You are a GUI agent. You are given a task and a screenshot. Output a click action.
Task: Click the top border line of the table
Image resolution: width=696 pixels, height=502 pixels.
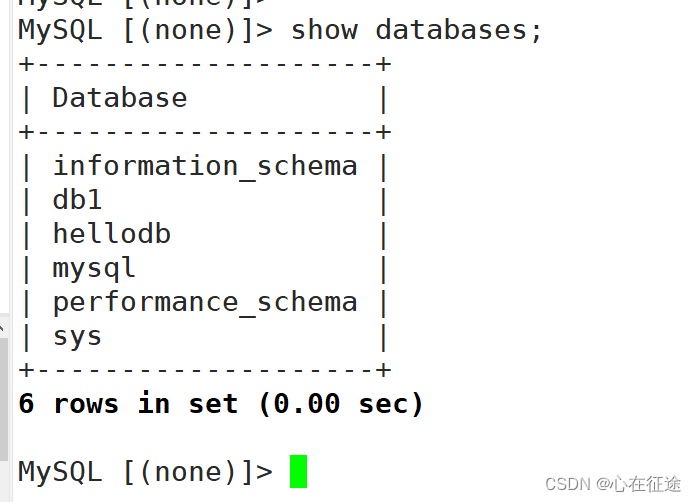coord(204,64)
